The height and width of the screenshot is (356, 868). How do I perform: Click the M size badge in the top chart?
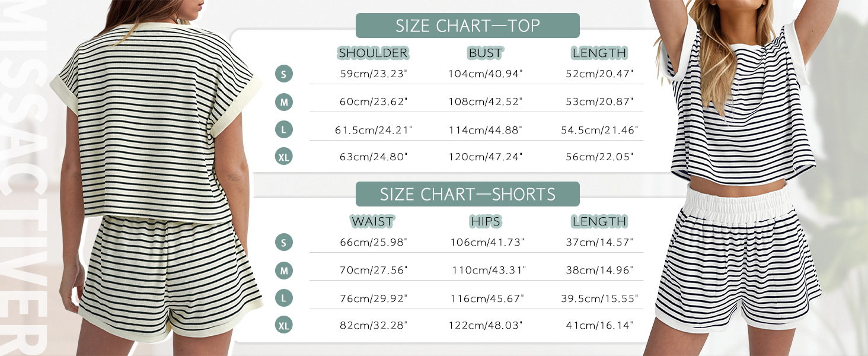pos(285,102)
